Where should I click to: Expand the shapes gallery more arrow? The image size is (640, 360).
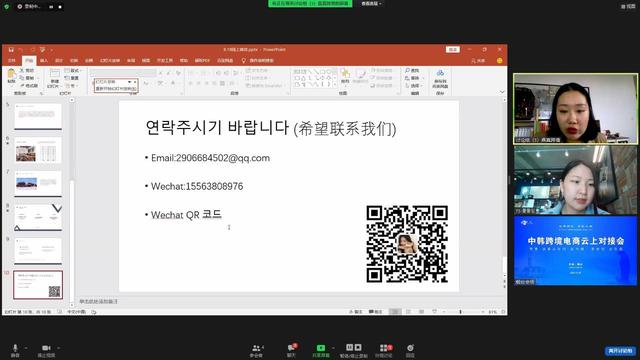335,85
